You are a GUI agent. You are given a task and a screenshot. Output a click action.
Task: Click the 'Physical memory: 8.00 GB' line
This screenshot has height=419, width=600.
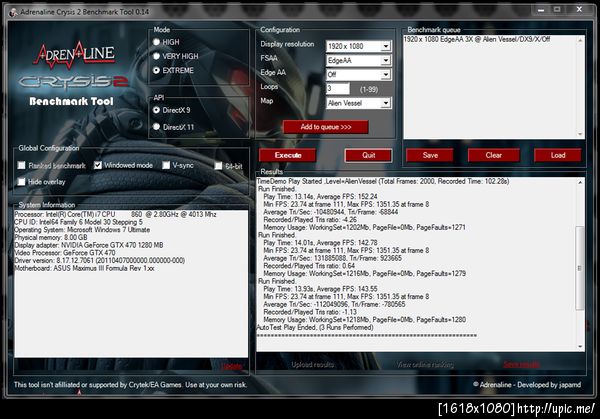pyautogui.click(x=51, y=238)
